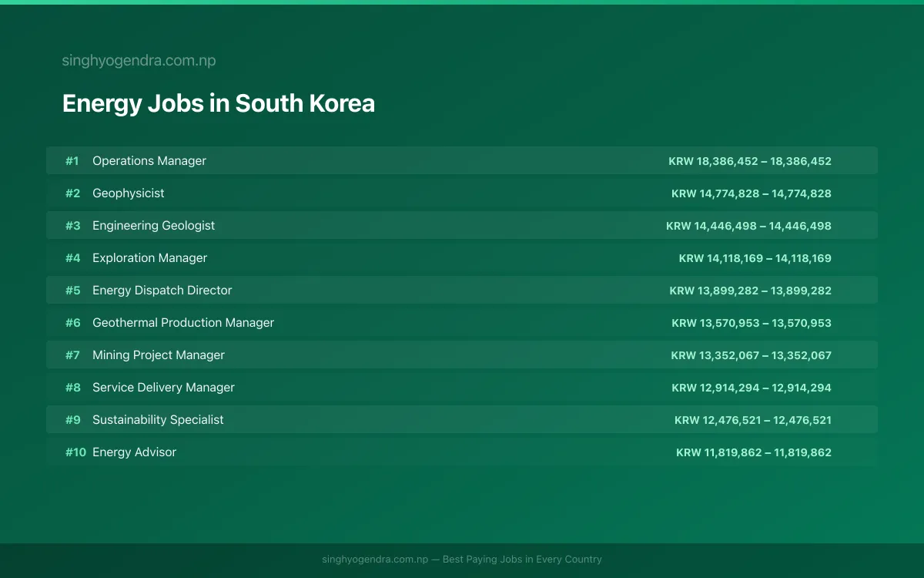Click the #2 rank number
The width and height of the screenshot is (924, 578).
72,193
